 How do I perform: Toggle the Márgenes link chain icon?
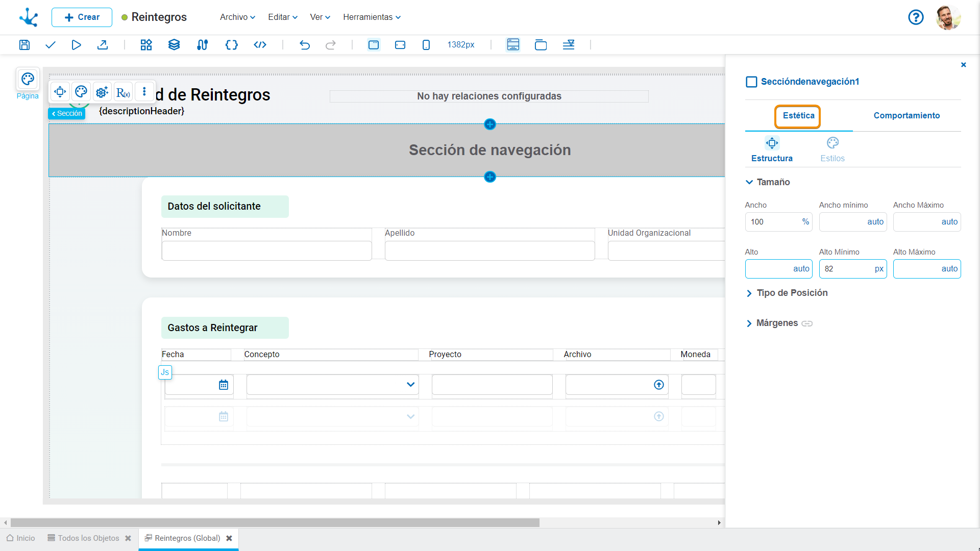click(x=807, y=323)
